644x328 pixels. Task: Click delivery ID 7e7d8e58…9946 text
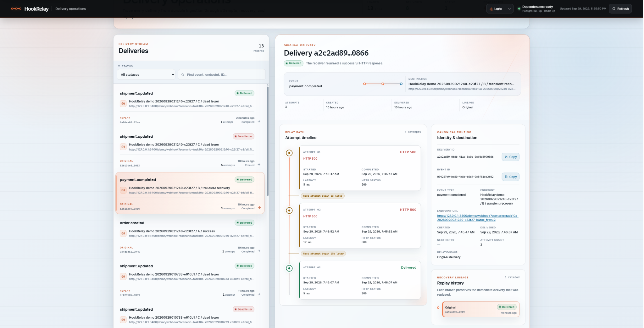tap(130, 252)
